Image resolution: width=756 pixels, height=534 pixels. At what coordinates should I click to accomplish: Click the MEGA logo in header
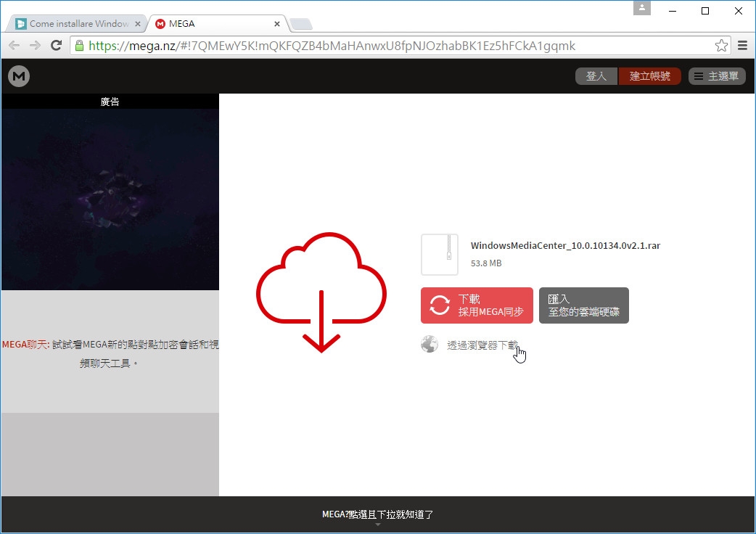tap(19, 76)
